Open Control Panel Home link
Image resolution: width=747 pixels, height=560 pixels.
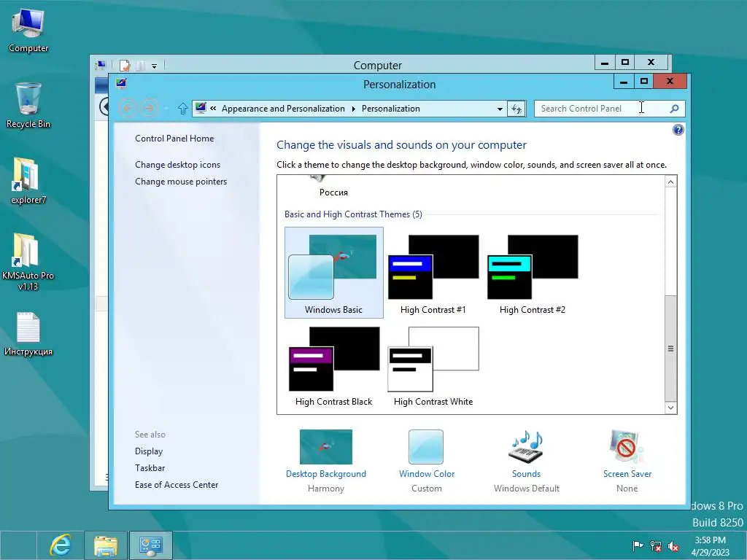[174, 138]
